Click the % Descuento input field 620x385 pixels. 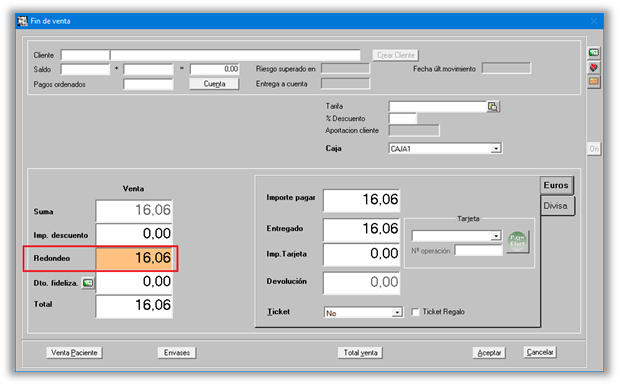403,119
